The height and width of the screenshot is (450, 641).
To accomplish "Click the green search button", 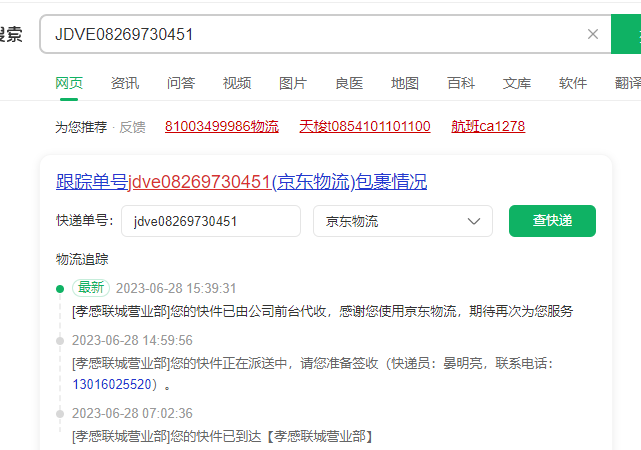I will point(626,34).
